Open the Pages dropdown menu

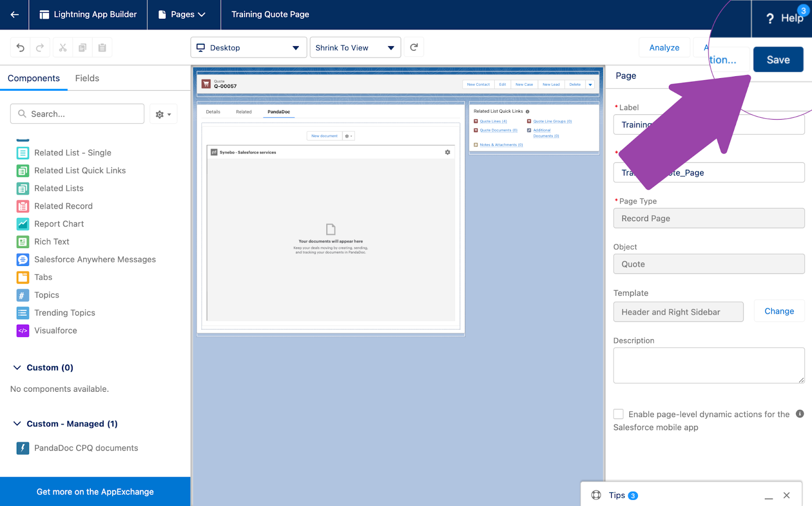pos(183,15)
